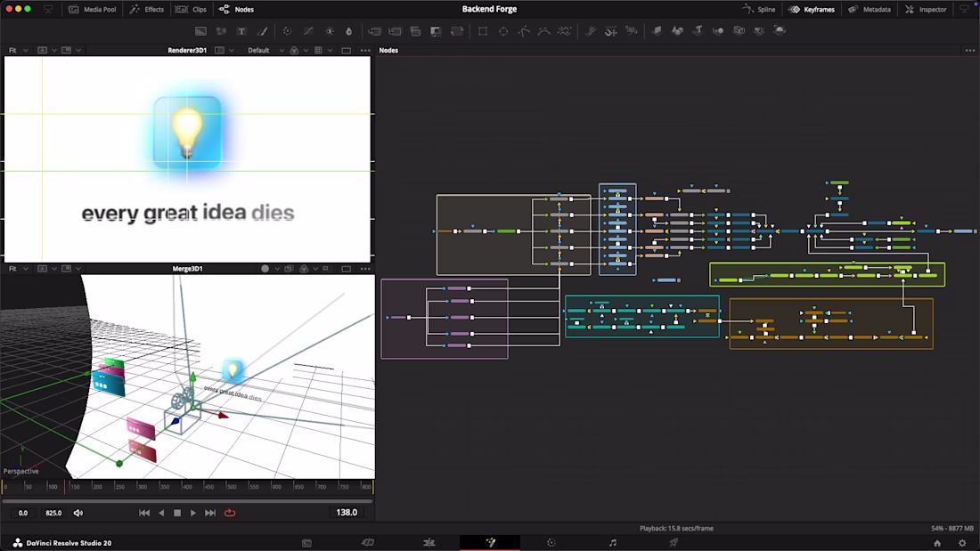Play the composition forward

click(193, 513)
